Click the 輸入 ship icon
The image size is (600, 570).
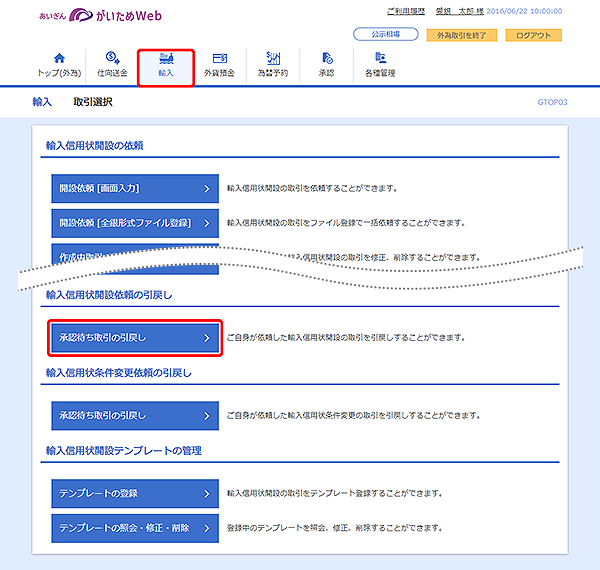166,58
